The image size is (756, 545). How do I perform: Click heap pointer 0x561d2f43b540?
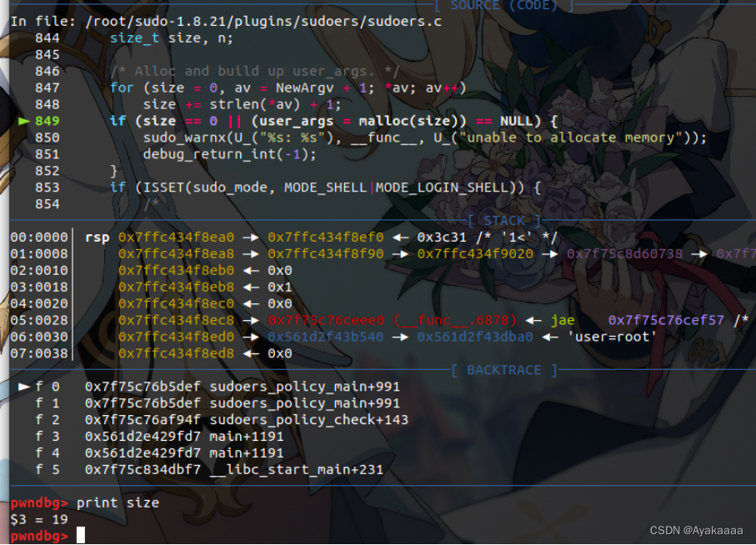(x=325, y=337)
